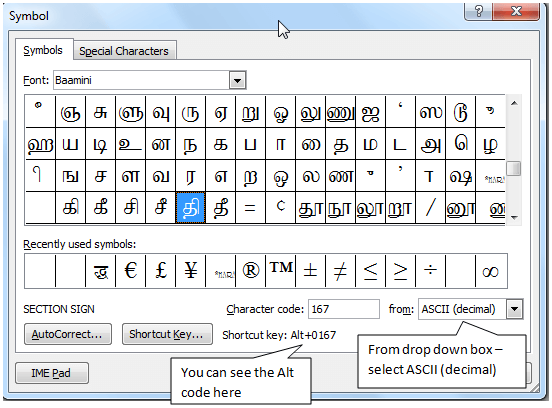Close the Symbol dialog
The image size is (552, 408).
point(516,12)
